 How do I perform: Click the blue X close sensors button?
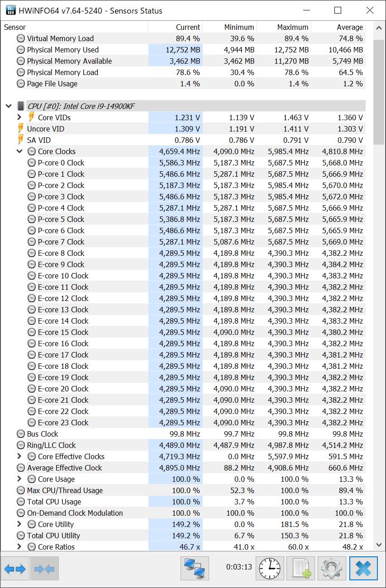[x=363, y=569]
